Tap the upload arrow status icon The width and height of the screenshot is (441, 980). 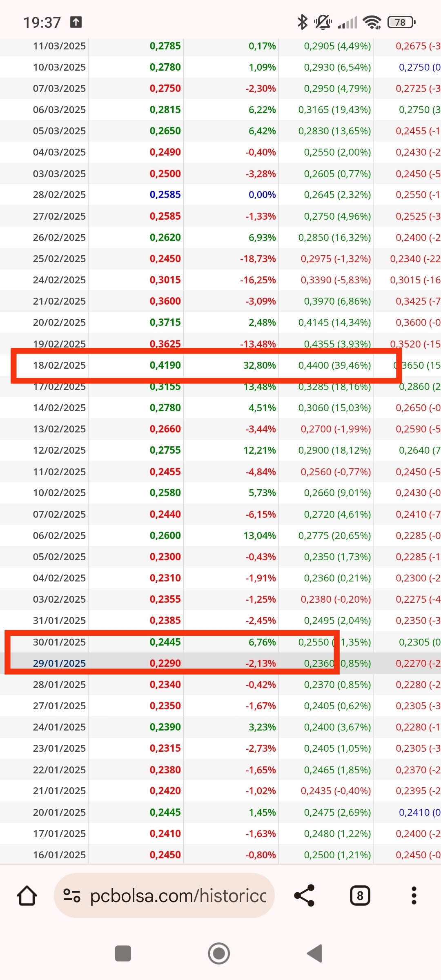pyautogui.click(x=76, y=22)
